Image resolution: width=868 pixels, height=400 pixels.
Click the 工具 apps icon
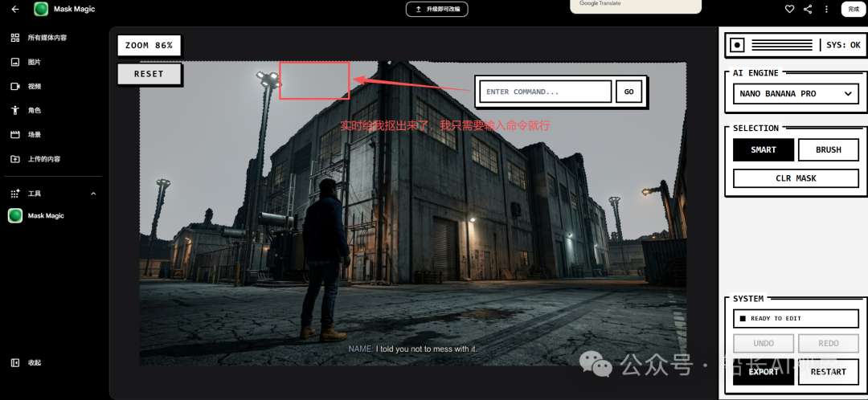click(x=15, y=194)
